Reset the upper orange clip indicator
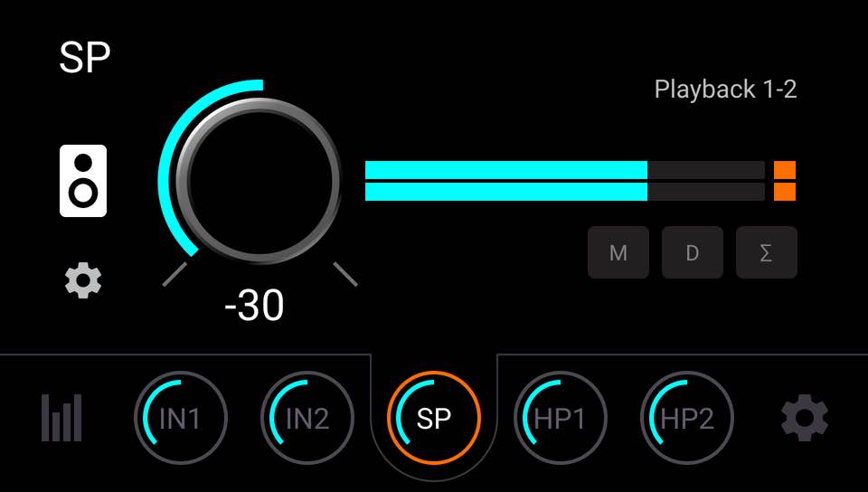 pos(785,170)
